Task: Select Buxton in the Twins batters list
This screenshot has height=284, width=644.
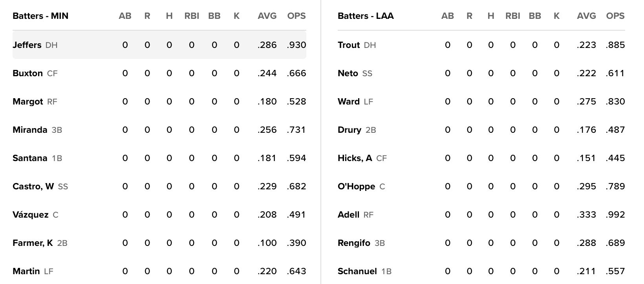Action: [27, 73]
